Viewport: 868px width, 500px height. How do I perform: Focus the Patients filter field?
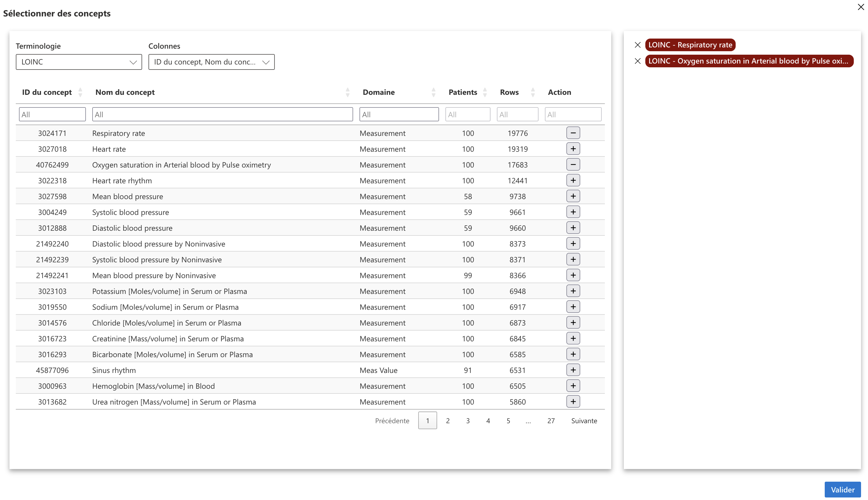point(467,114)
